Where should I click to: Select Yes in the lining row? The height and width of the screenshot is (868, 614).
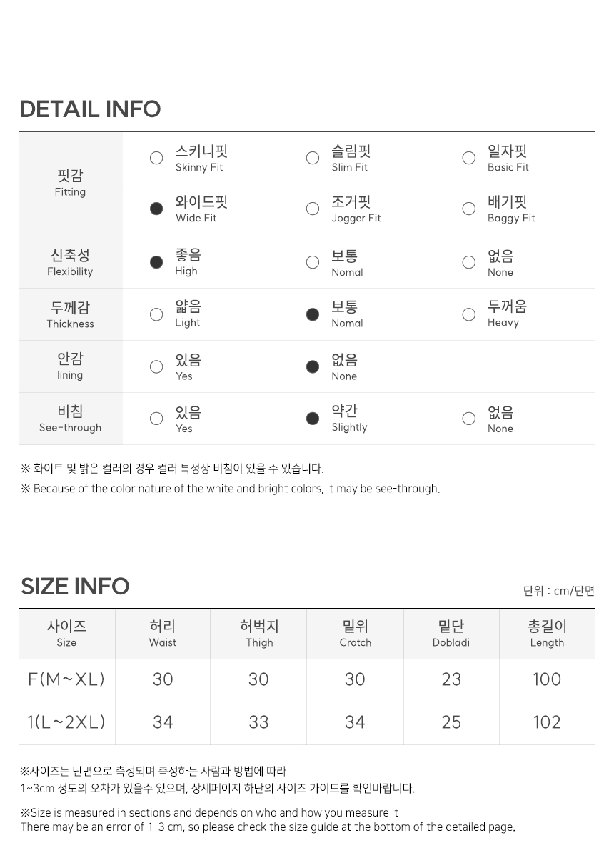(156, 366)
